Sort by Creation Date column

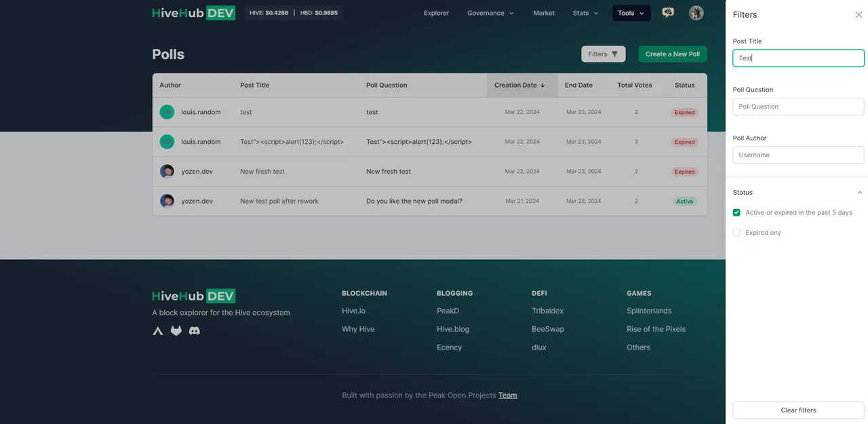[x=520, y=85]
